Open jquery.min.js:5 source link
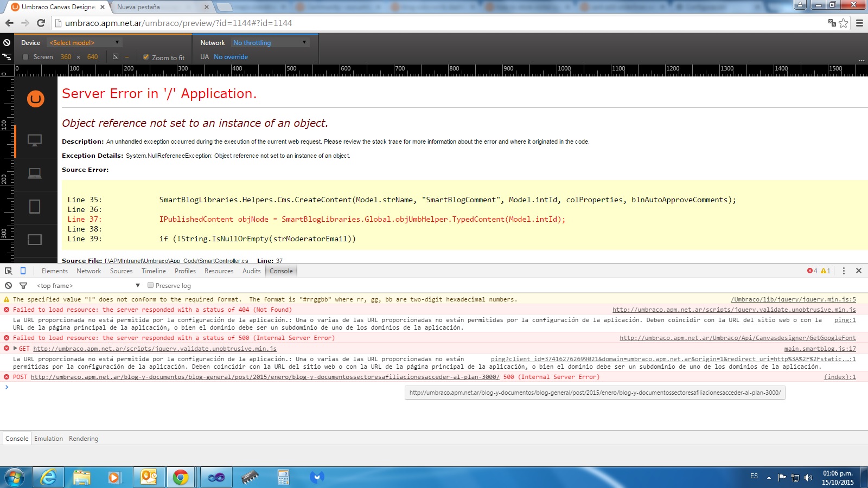Screen dimensions: 868x488 pyautogui.click(x=793, y=299)
